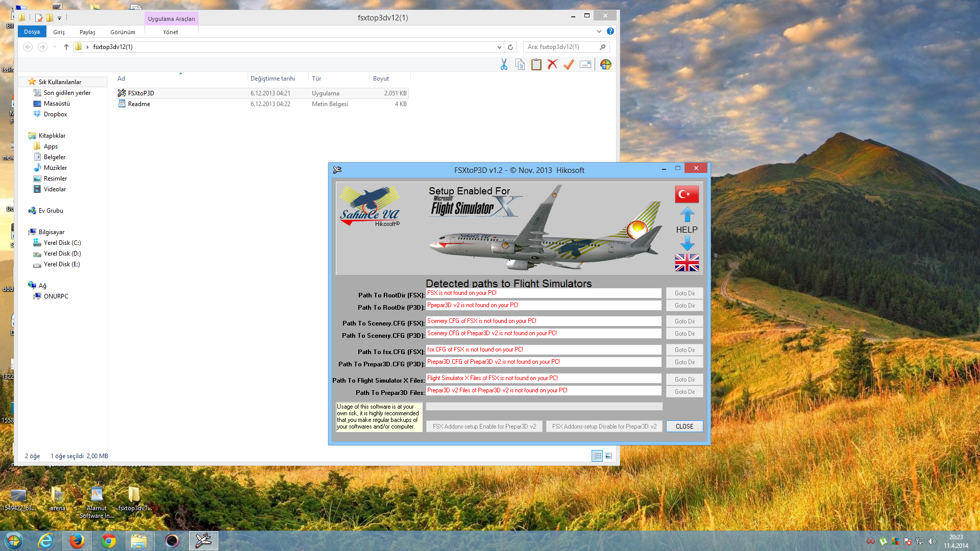Click the Forward navigation arrow in Explorer
Viewport: 980px width, 551px height.
click(43, 47)
